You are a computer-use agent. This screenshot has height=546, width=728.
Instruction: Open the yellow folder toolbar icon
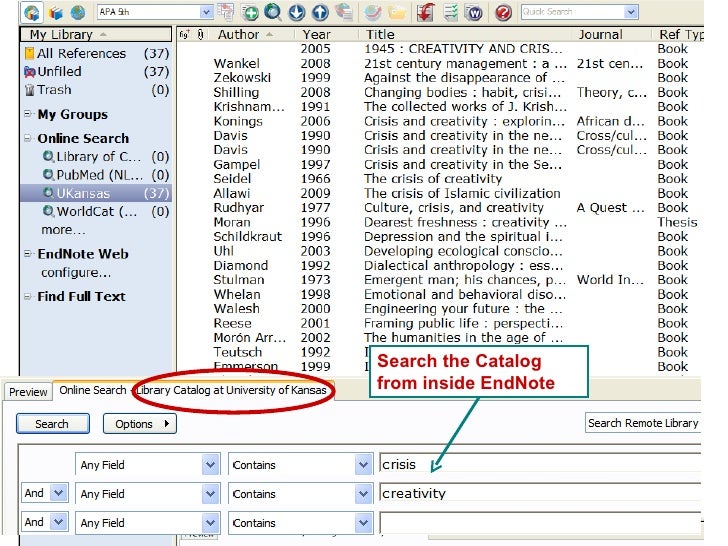397,13
